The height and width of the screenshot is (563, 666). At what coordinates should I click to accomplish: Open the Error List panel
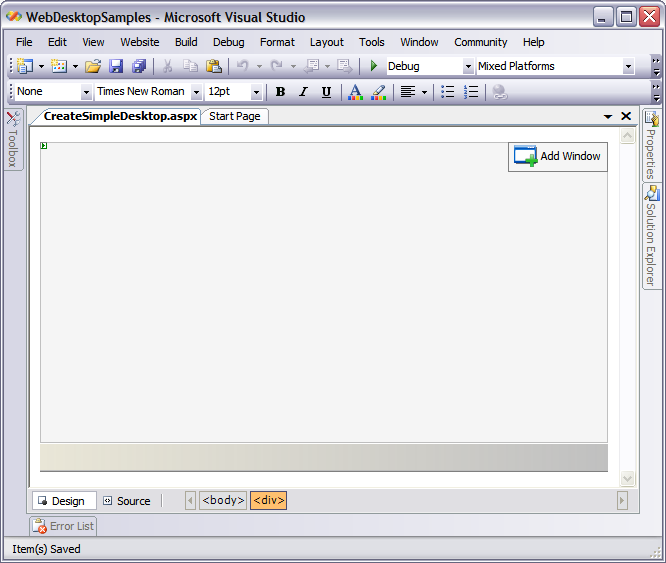pyautogui.click(x=64, y=526)
